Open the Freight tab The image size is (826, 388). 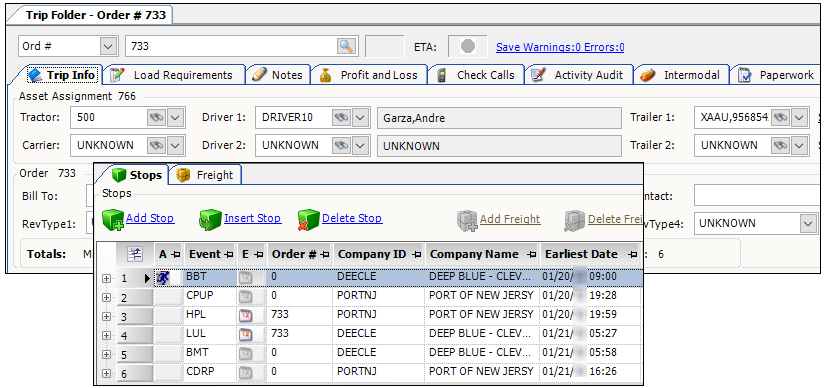[x=205, y=175]
